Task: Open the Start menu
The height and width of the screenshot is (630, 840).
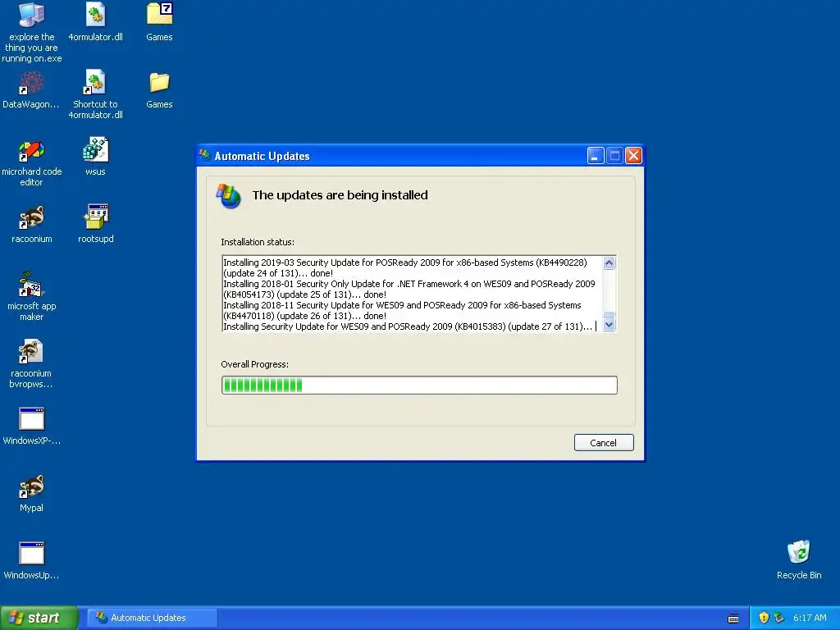Action: 39,618
